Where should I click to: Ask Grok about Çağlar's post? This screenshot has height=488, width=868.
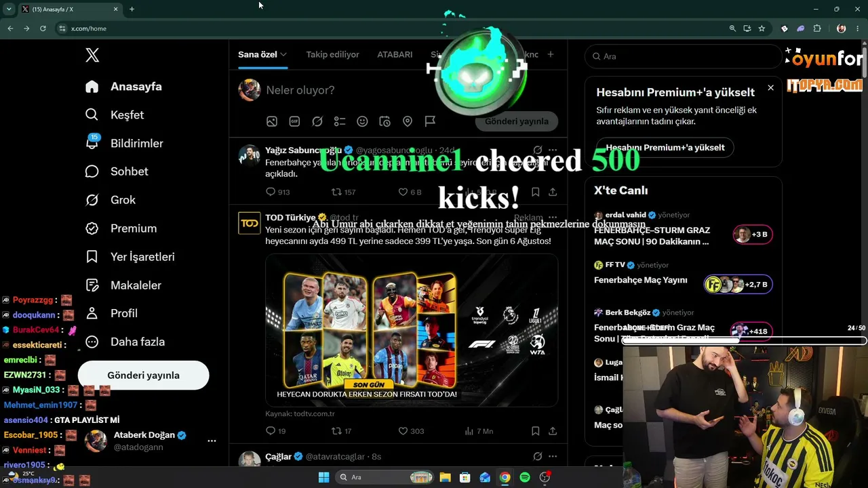[538, 456]
